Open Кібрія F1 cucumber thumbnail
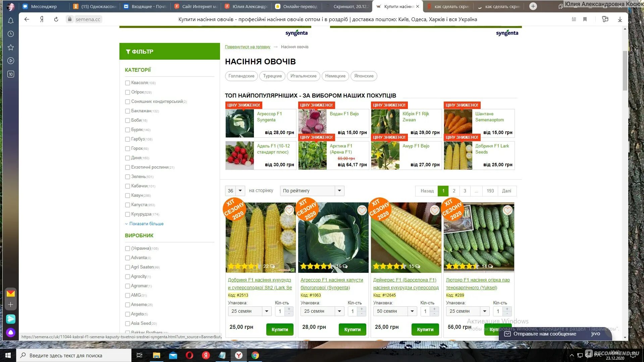Screen dimensions: 644x362 click(x=385, y=123)
